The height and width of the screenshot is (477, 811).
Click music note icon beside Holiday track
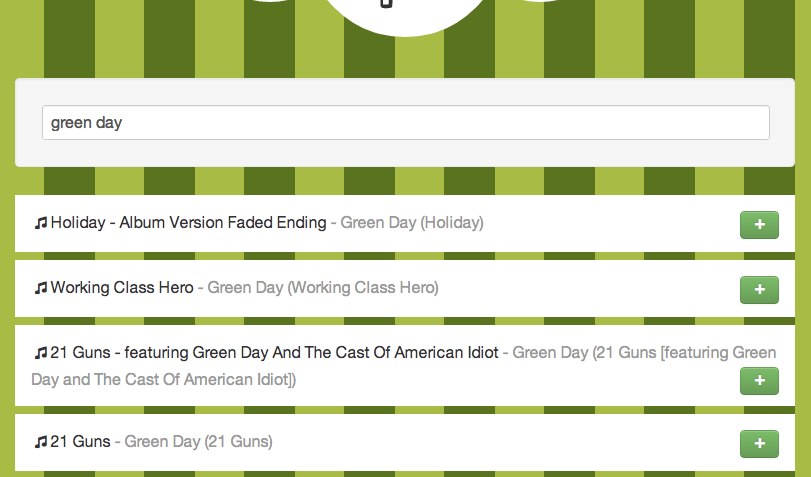click(x=41, y=223)
